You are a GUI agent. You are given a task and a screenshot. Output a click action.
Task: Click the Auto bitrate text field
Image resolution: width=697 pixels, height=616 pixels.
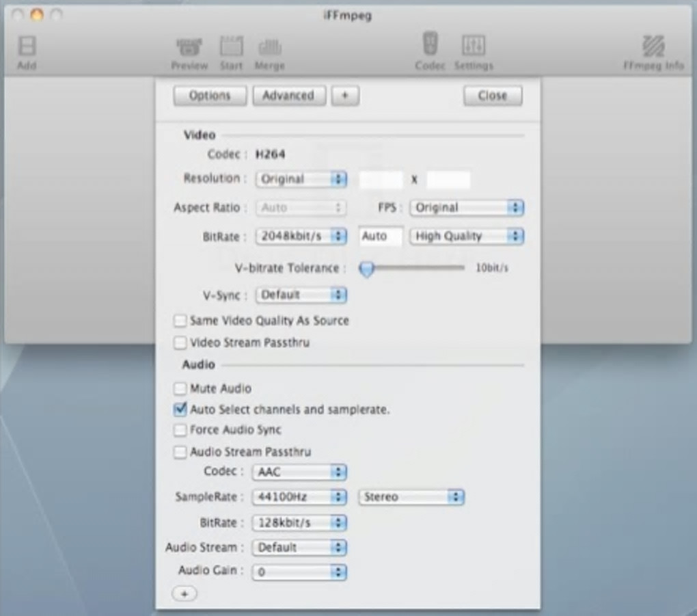point(381,236)
